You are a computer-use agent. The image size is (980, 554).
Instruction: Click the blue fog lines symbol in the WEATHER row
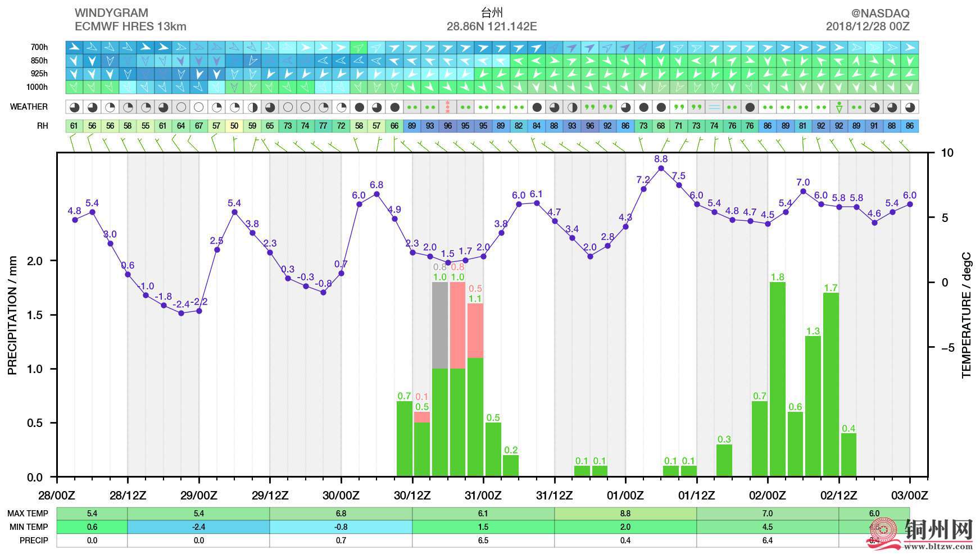point(714,107)
